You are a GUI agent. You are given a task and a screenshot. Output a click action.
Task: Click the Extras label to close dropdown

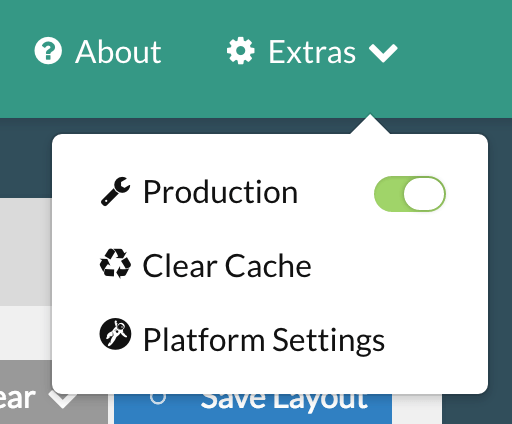click(312, 52)
